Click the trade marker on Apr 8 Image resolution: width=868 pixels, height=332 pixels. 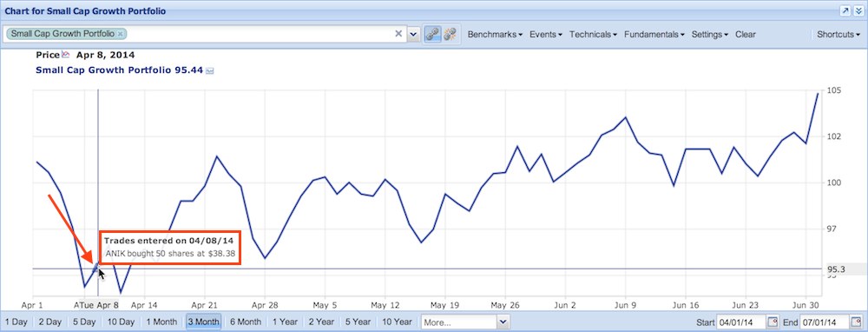(x=96, y=267)
